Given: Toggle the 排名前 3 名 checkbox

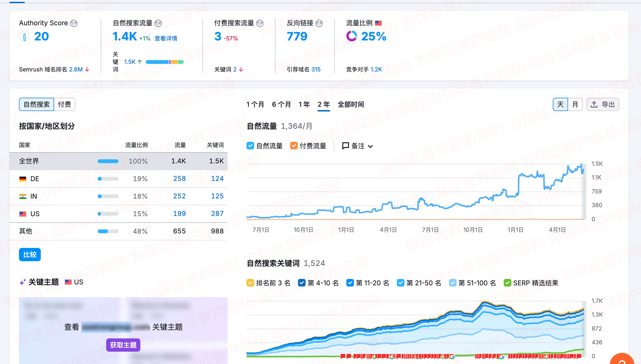Looking at the screenshot, I should tap(250, 283).
